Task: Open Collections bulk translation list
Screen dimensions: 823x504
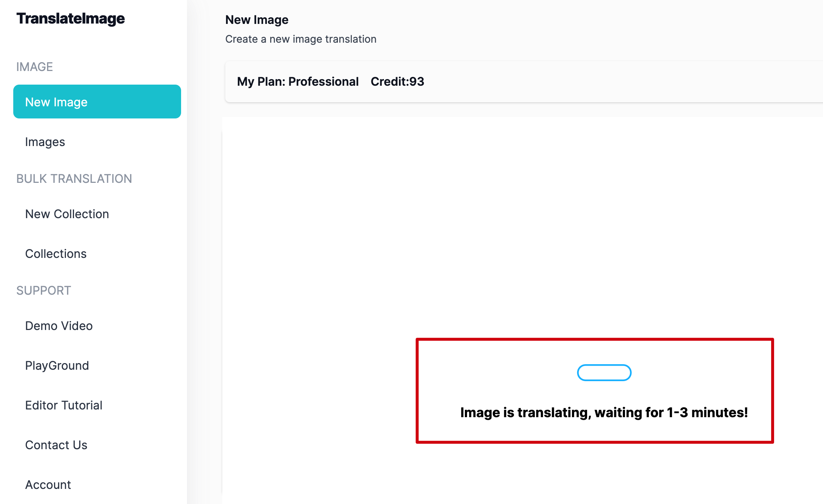Action: (55, 254)
